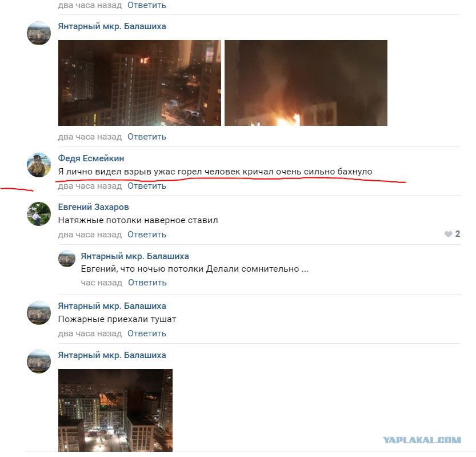Click the Янтарный мкр. avatar above the fire photos
The image size is (476, 457).
coord(39,33)
